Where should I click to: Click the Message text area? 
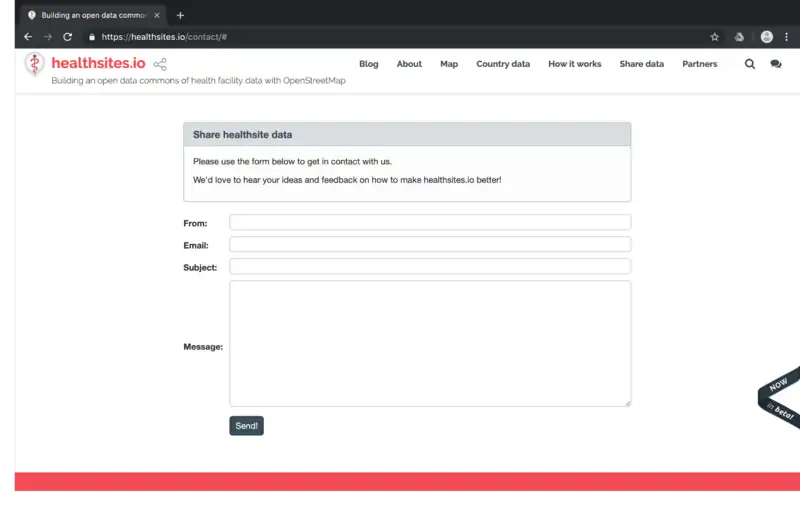point(430,343)
